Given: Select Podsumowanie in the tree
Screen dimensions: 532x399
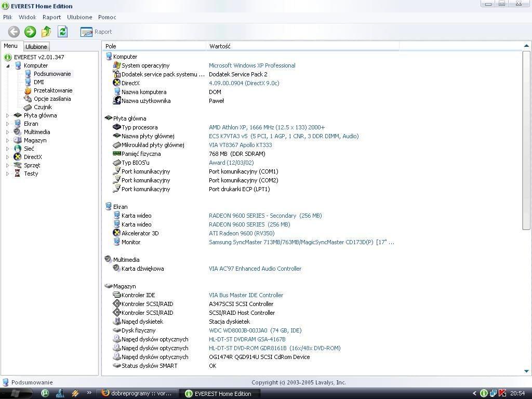Looking at the screenshot, I should (52, 74).
